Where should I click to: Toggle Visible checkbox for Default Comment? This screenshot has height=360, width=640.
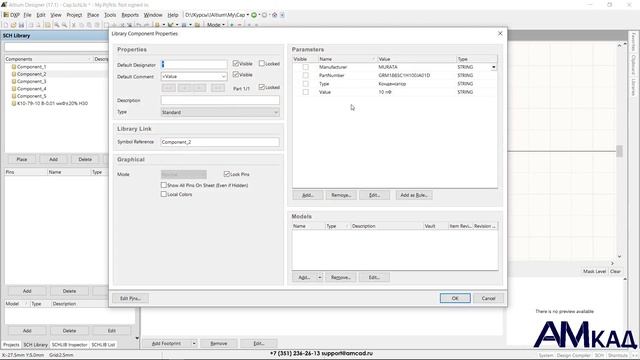click(x=236, y=74)
